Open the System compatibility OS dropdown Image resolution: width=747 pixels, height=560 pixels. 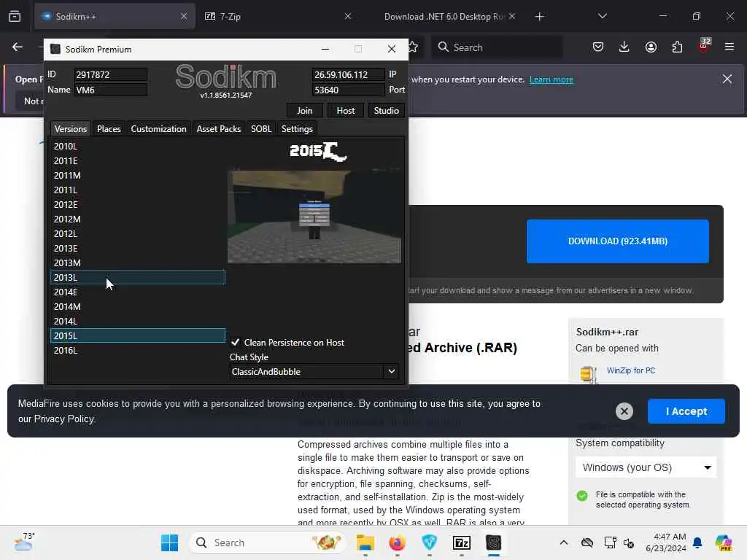(646, 467)
